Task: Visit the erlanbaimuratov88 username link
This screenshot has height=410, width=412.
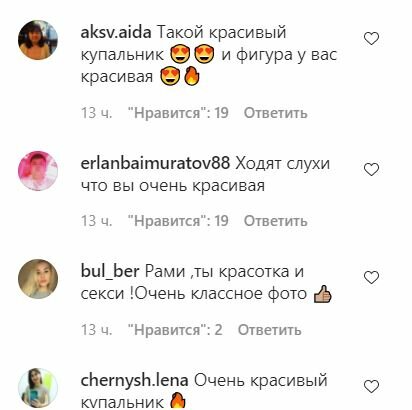Action: click(155, 163)
